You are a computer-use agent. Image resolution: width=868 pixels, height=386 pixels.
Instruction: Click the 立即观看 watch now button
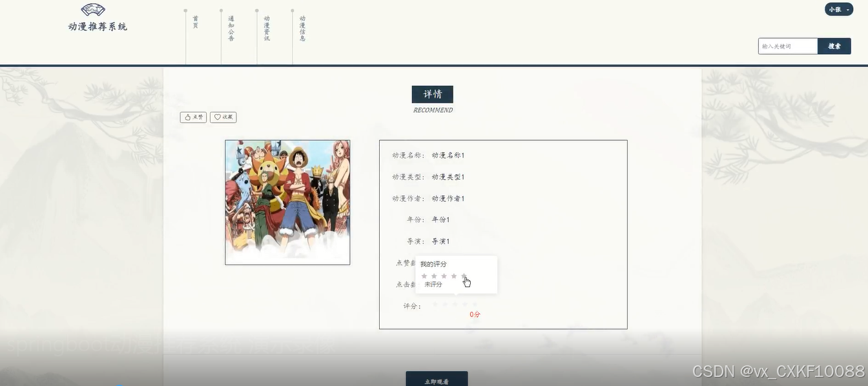437,380
